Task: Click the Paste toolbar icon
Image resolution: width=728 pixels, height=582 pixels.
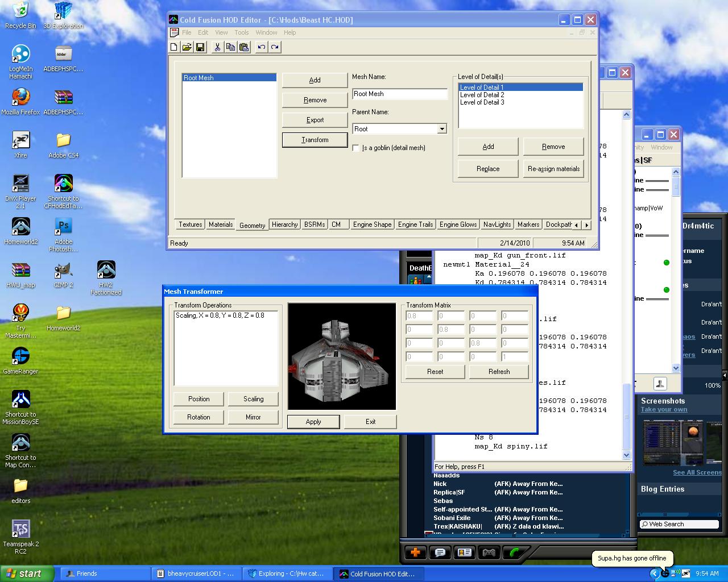Action: coord(244,47)
